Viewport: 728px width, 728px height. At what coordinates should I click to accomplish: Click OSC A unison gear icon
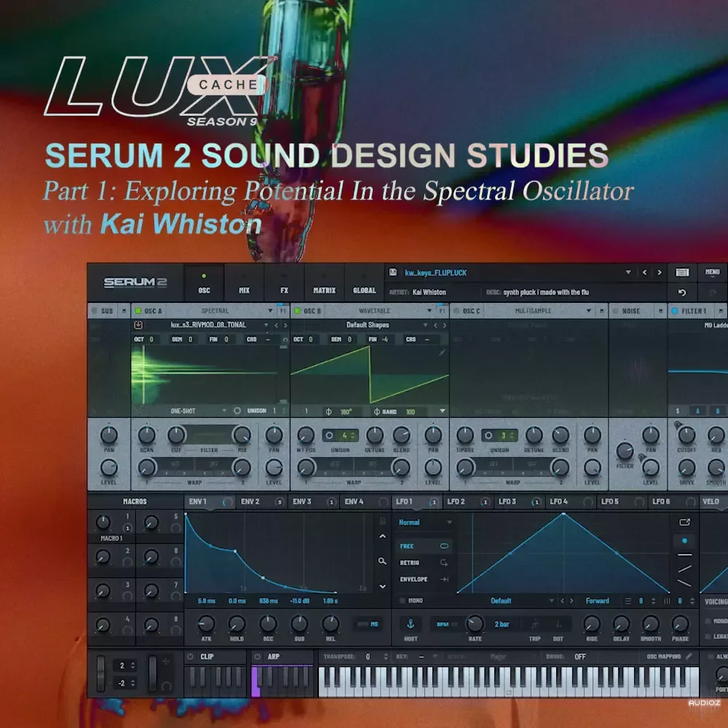[237, 411]
